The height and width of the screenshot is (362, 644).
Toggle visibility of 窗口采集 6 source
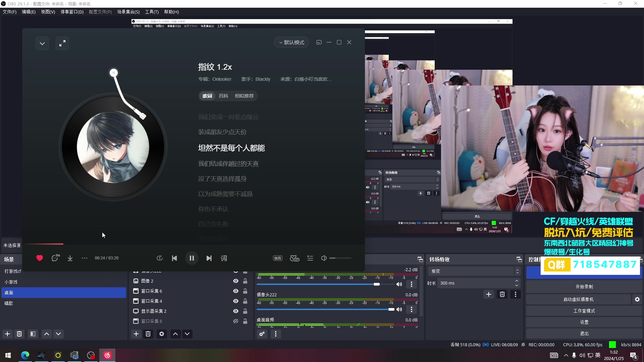[x=236, y=291]
